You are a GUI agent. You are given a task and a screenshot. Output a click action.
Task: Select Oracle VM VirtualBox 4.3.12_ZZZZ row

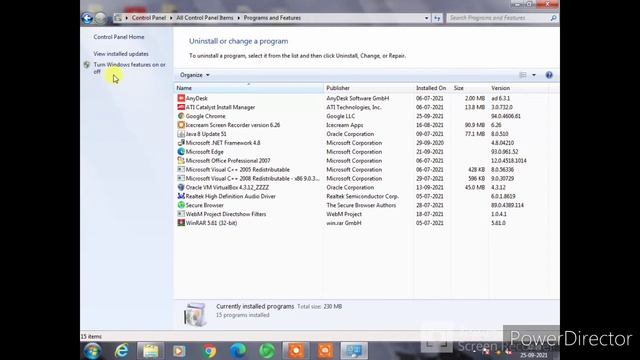[x=362, y=187]
